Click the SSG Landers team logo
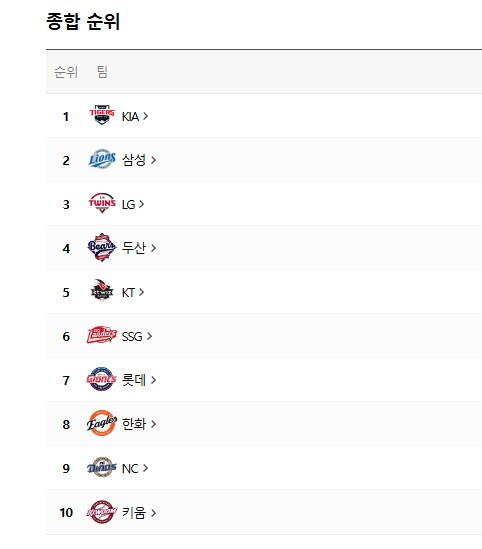The width and height of the screenshot is (482, 549). pos(102,335)
